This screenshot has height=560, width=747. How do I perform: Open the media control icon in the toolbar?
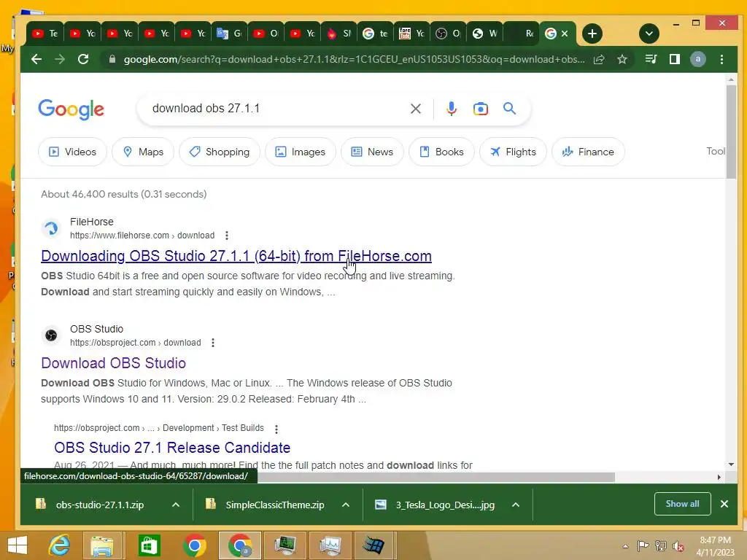pyautogui.click(x=651, y=59)
